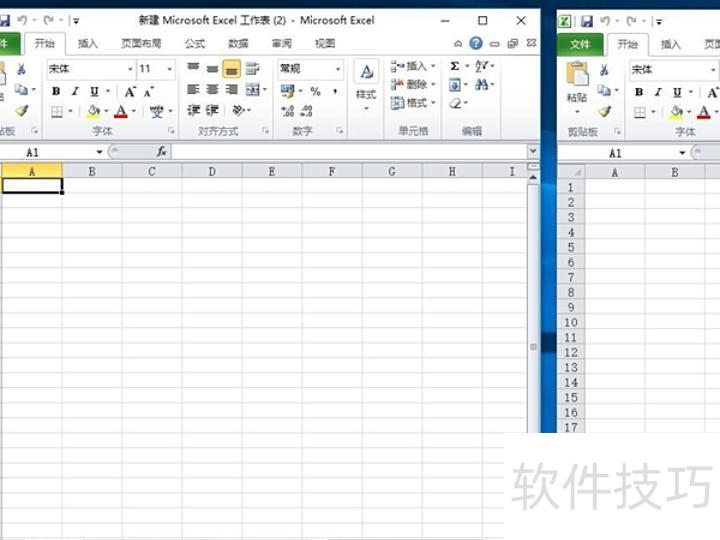The width and height of the screenshot is (720, 540).
Task: Open the Review tab
Action: click(281, 44)
